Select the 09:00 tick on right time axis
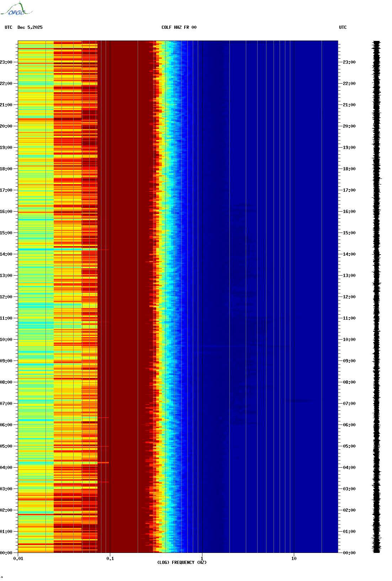 (x=349, y=361)
